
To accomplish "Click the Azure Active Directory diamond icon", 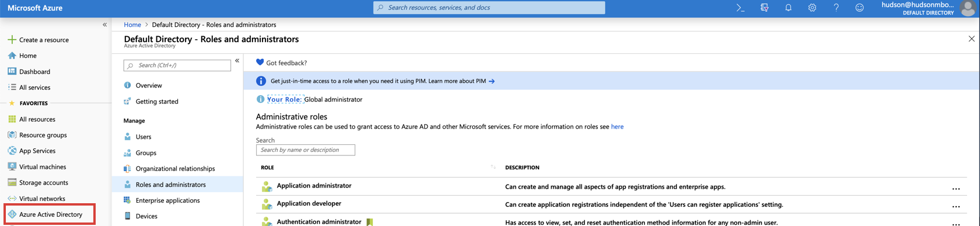I will (x=12, y=214).
